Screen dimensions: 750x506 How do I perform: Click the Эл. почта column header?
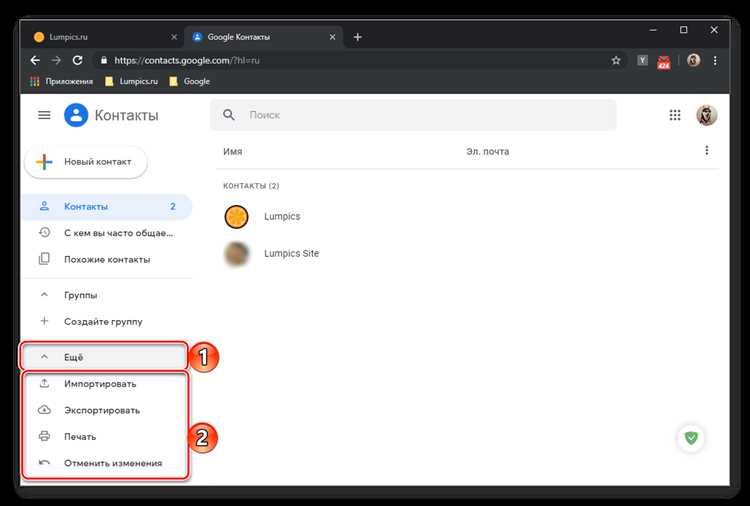(x=487, y=151)
